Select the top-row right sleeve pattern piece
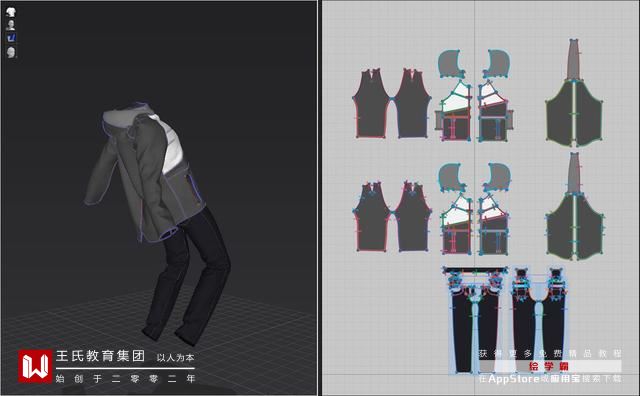The image size is (640, 396). pos(413,104)
